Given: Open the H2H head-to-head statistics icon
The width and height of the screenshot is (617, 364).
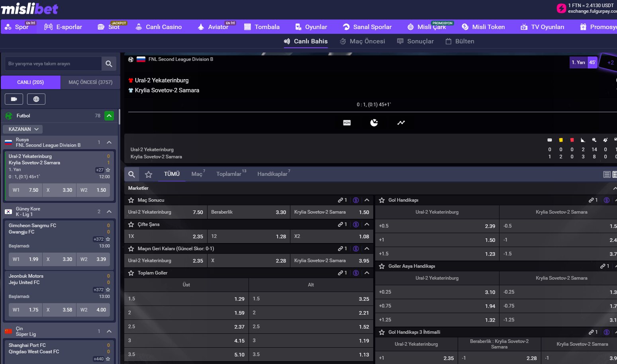Looking at the screenshot, I should [347, 123].
